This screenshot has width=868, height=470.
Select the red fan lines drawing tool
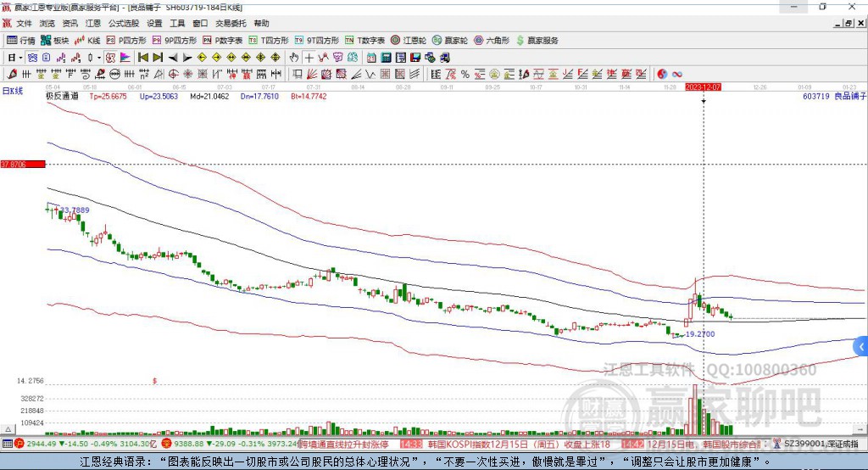point(312,75)
